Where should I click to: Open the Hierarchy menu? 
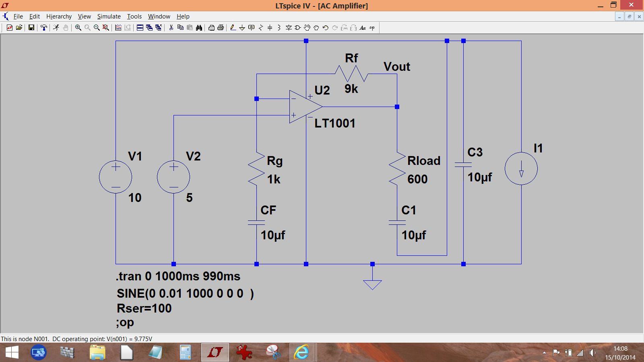(59, 16)
